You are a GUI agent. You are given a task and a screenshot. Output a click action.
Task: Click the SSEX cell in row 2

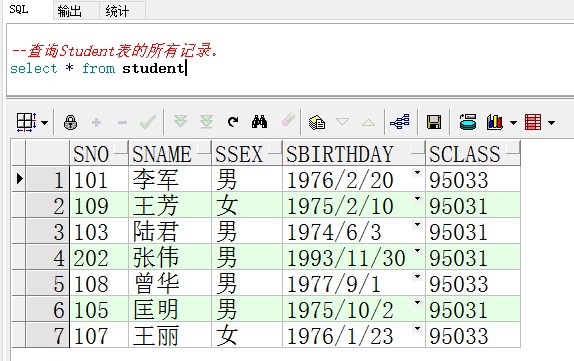[x=247, y=205]
